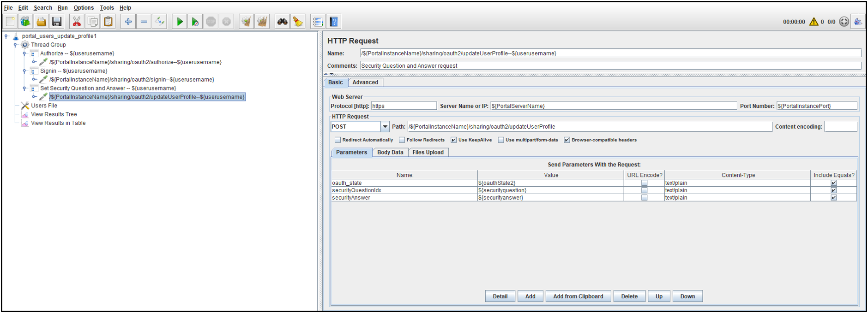Click the Add parameter button
The width and height of the screenshot is (868, 313).
530,296
